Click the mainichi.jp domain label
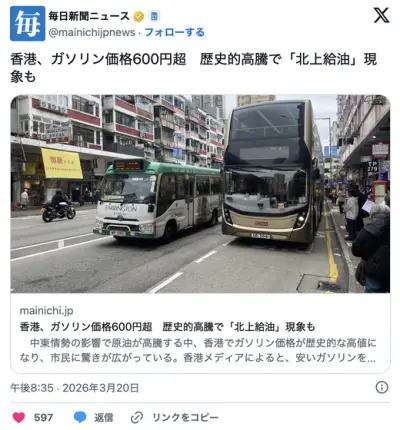Screen dimensions: 400x430 click(x=46, y=311)
